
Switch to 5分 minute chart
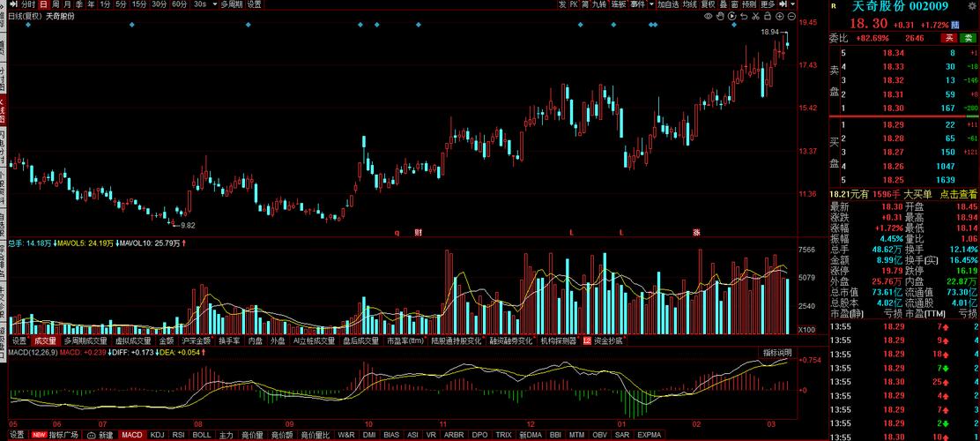[121, 4]
